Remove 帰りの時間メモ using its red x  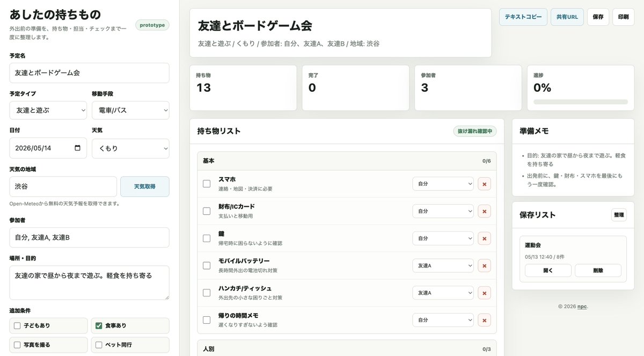484,320
